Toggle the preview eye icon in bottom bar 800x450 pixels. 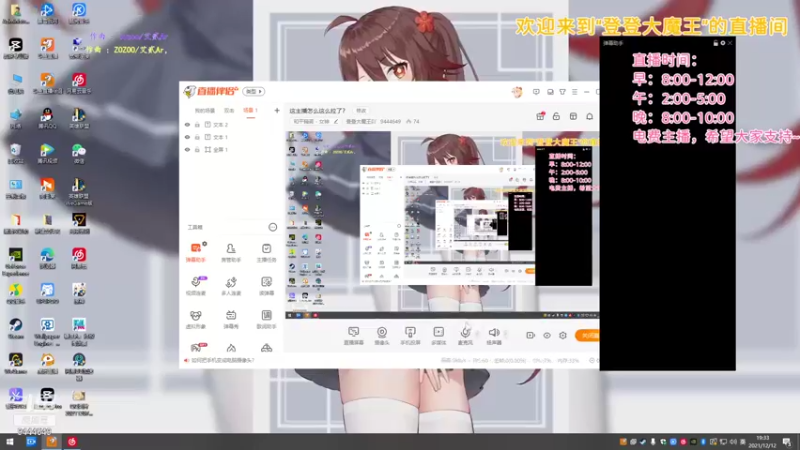[546, 335]
